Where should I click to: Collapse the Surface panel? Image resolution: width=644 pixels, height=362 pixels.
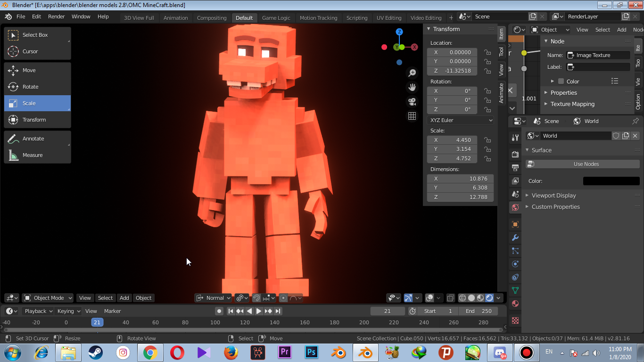pyautogui.click(x=541, y=150)
